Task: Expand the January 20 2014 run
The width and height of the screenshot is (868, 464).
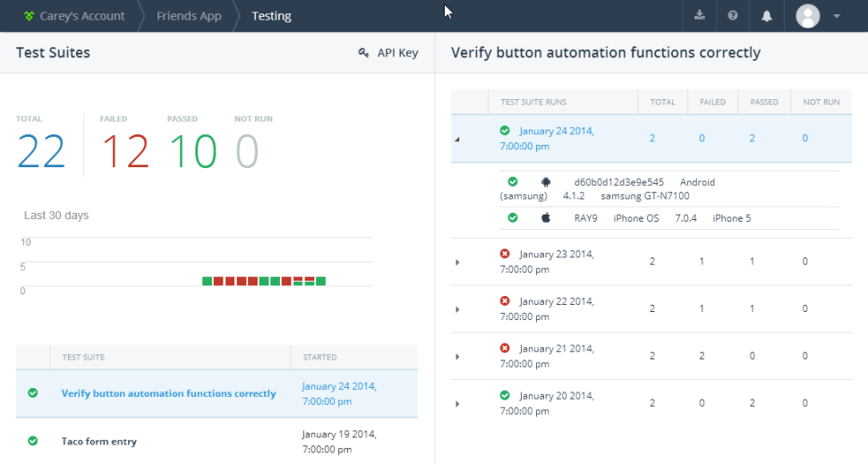Action: click(x=457, y=403)
